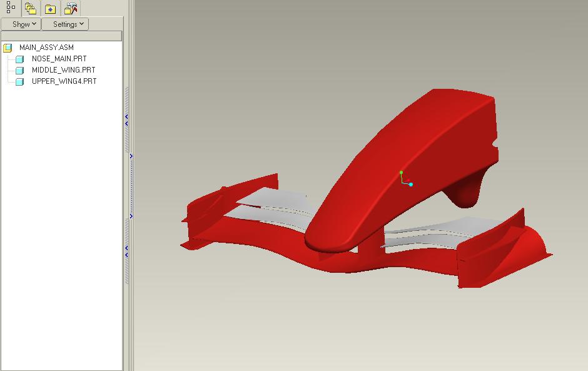This screenshot has width=588, height=371.
Task: Click the assembly icon beside MAIN_ASSY.ASM
Action: (8, 48)
